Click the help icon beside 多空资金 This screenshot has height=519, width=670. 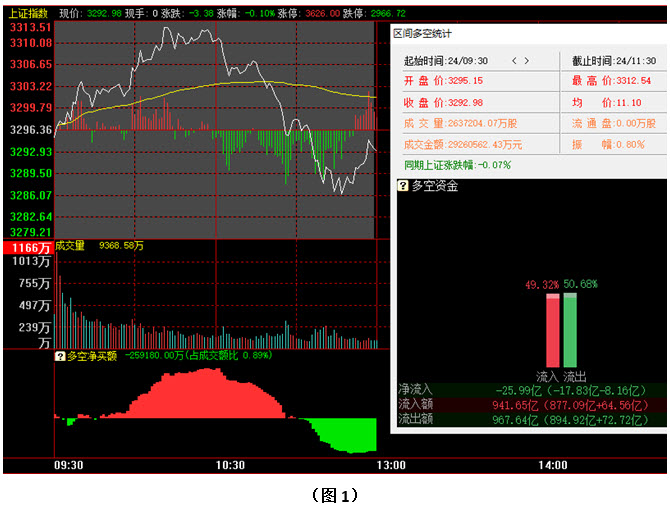(403, 186)
